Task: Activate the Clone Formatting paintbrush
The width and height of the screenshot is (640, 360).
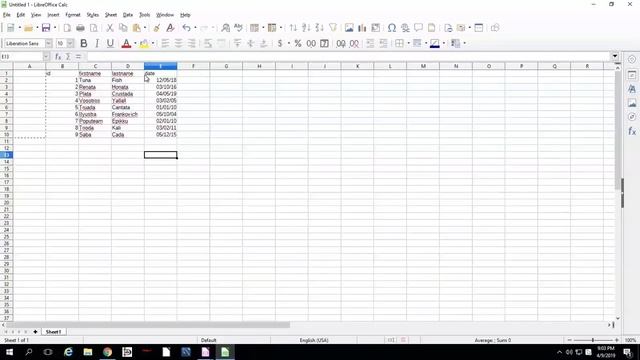Action: 157,28
